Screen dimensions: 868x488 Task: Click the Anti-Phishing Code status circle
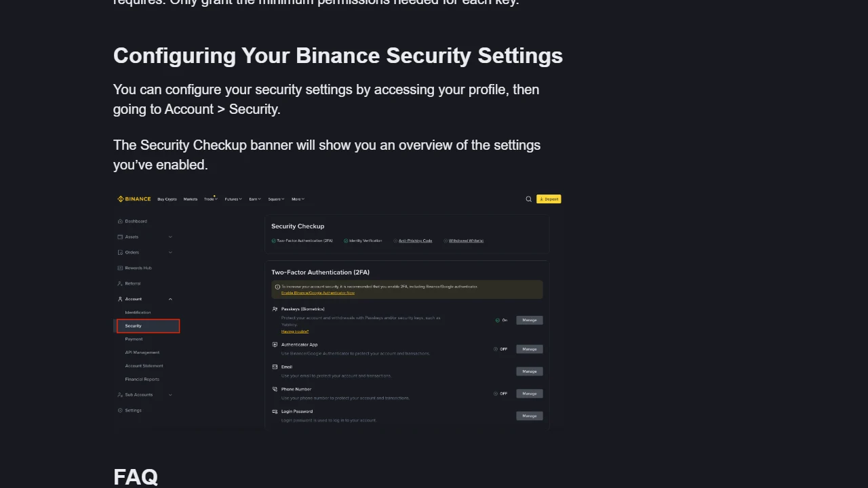tap(395, 241)
